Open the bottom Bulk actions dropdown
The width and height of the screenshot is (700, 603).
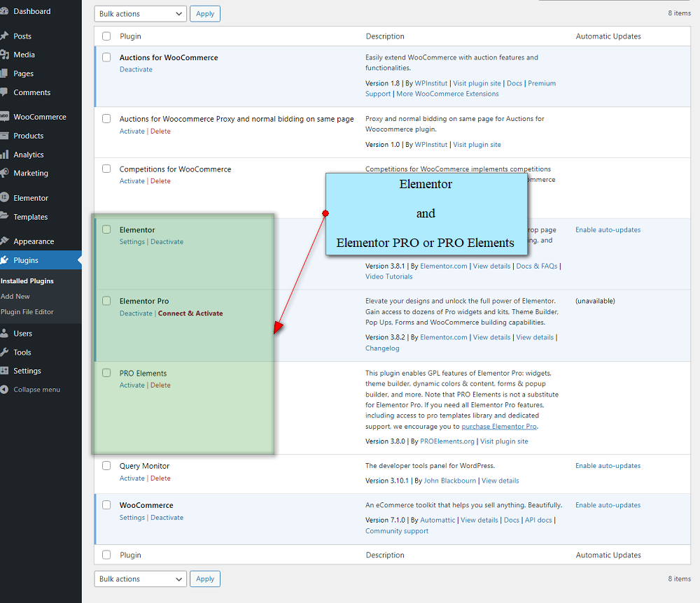coord(140,579)
